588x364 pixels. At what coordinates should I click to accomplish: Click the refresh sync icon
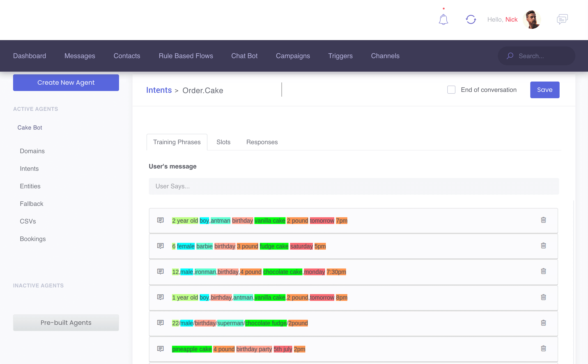tap(471, 20)
